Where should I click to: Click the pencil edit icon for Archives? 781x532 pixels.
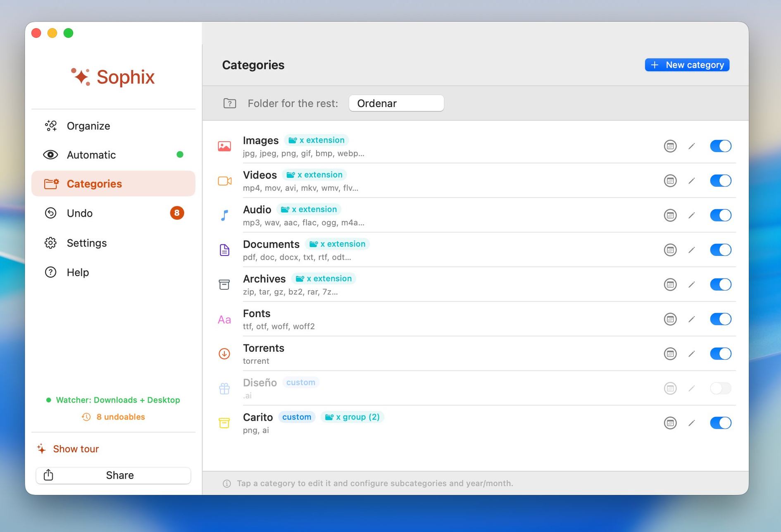692,284
